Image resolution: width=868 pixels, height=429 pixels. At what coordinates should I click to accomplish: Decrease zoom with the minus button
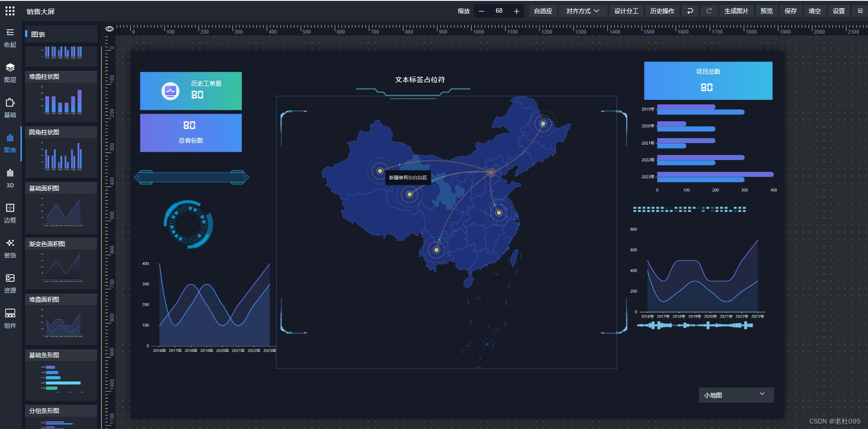pos(482,11)
